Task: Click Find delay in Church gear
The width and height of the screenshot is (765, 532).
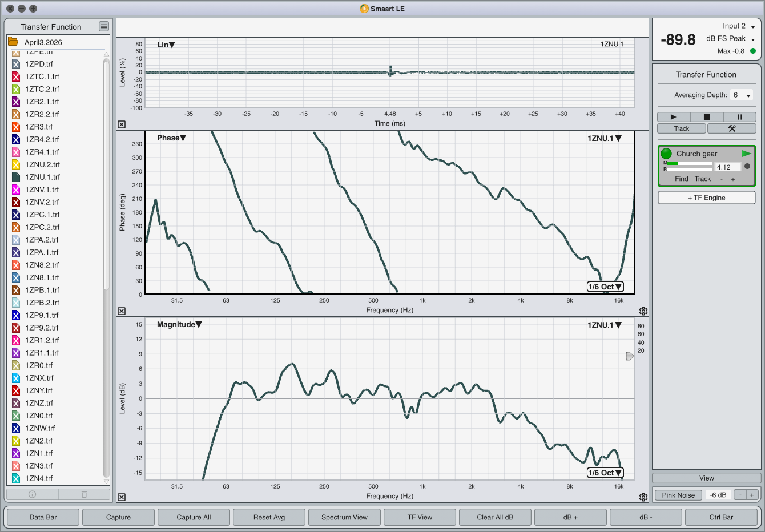Action: [x=682, y=179]
